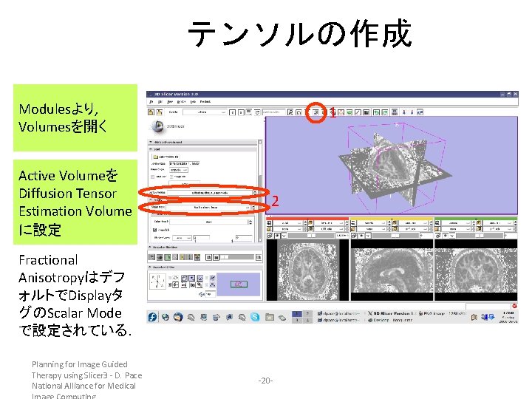Click the Volume Name input field
This screenshot has height=399, width=532.
[184, 163]
